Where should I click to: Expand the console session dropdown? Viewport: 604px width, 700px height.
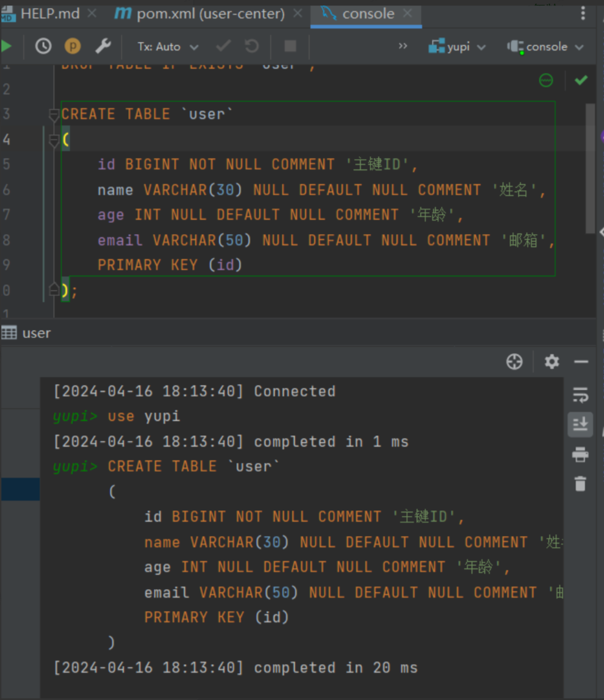545,46
